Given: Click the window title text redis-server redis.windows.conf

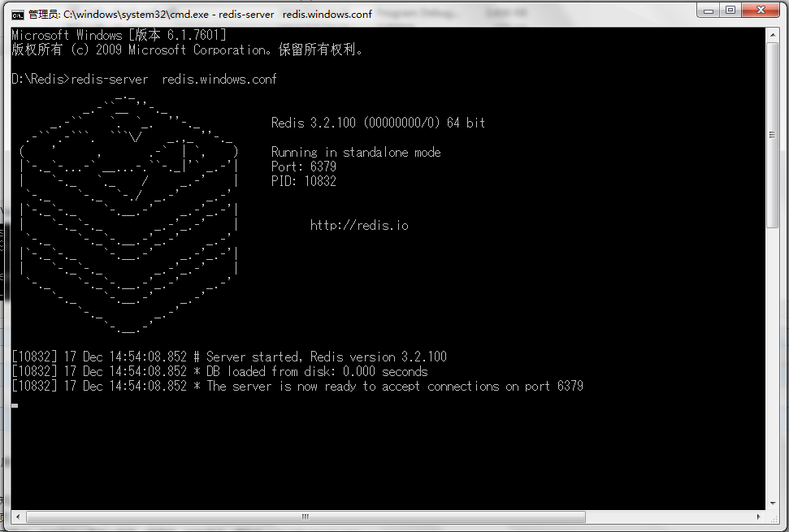Looking at the screenshot, I should 296,15.
